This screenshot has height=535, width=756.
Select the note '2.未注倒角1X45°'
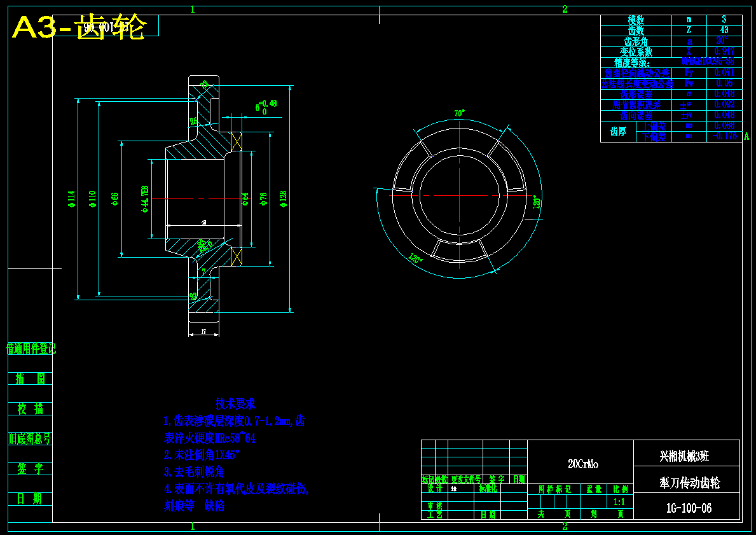point(202,455)
